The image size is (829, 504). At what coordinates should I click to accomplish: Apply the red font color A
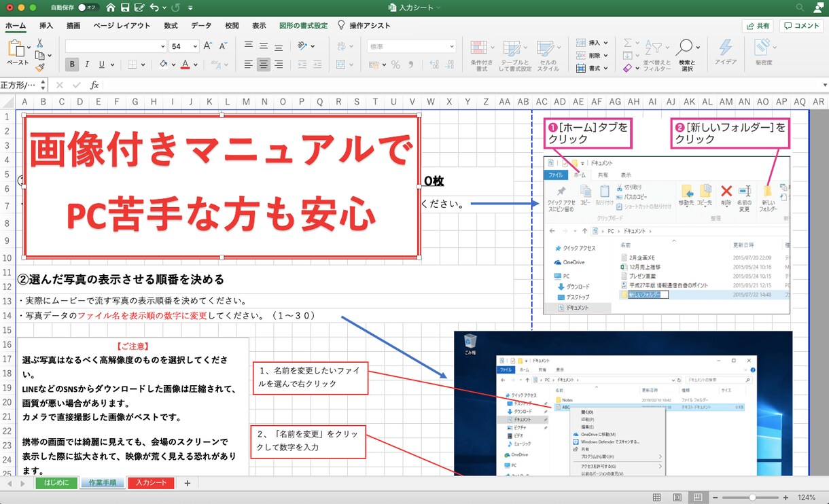185,65
